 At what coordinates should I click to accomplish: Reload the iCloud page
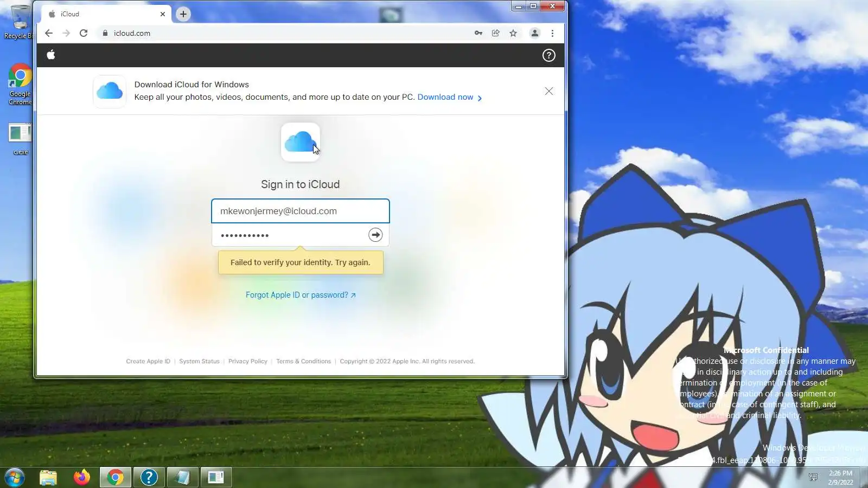point(84,33)
